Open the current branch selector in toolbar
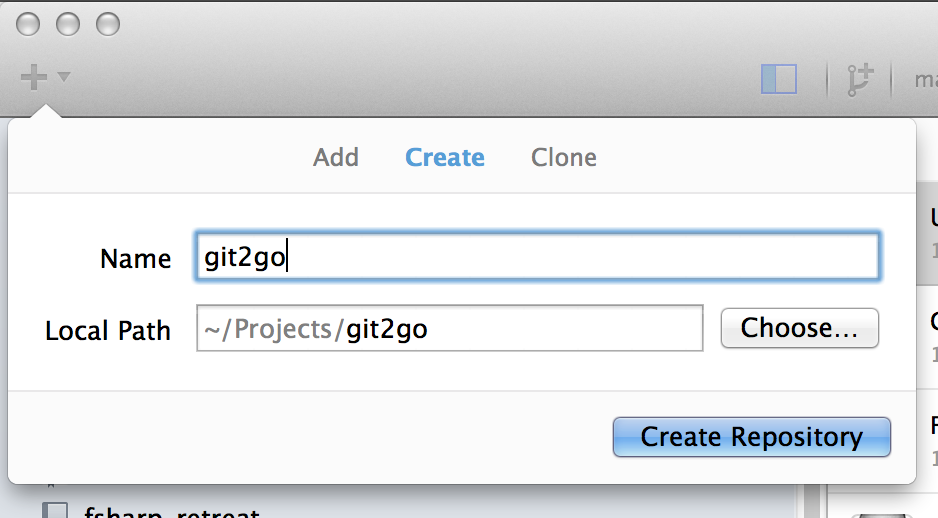The height and width of the screenshot is (518, 938). tap(925, 80)
